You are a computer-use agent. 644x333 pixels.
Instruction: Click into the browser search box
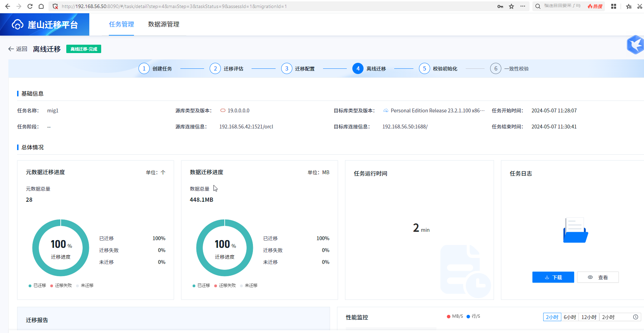[x=562, y=6]
